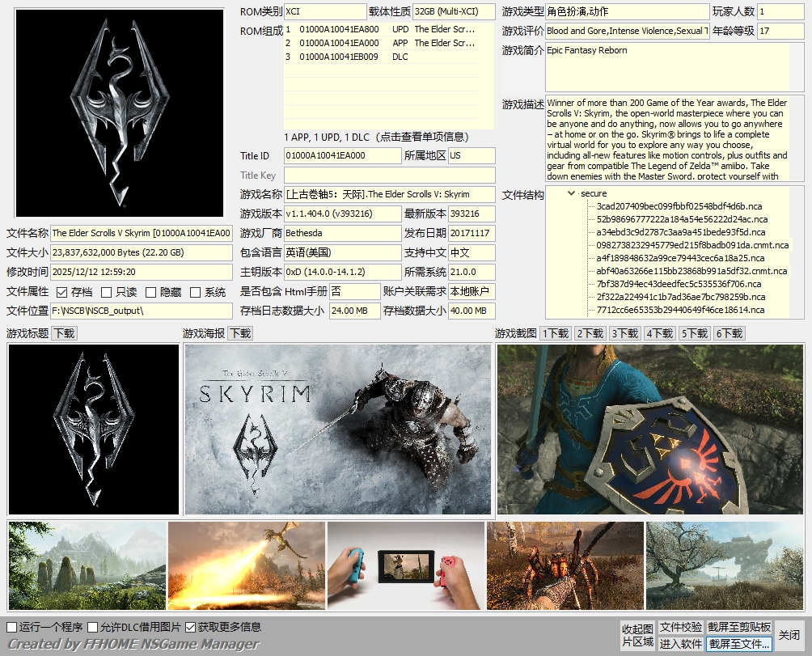
Task: Select file 3cad207409bec099fbbf02548bdf4d6b.nca
Action: click(679, 206)
